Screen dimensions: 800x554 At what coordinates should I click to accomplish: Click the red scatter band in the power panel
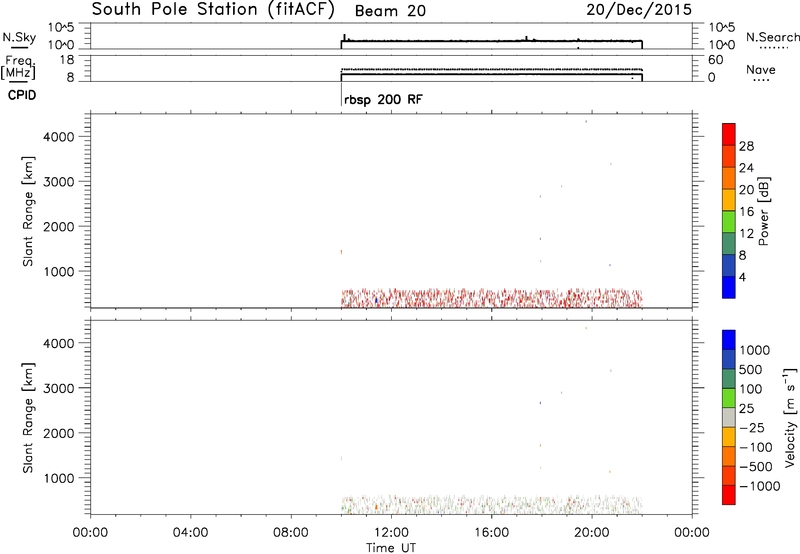[x=491, y=298]
